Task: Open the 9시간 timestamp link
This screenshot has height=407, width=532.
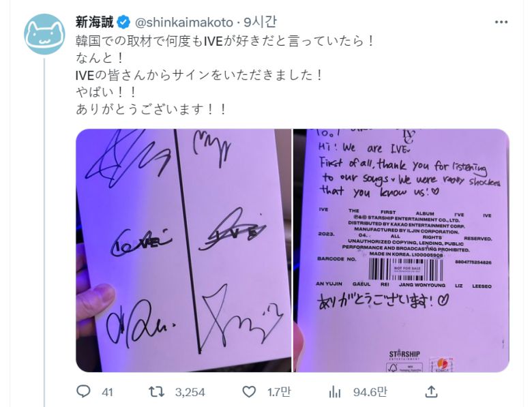Action: [260, 22]
